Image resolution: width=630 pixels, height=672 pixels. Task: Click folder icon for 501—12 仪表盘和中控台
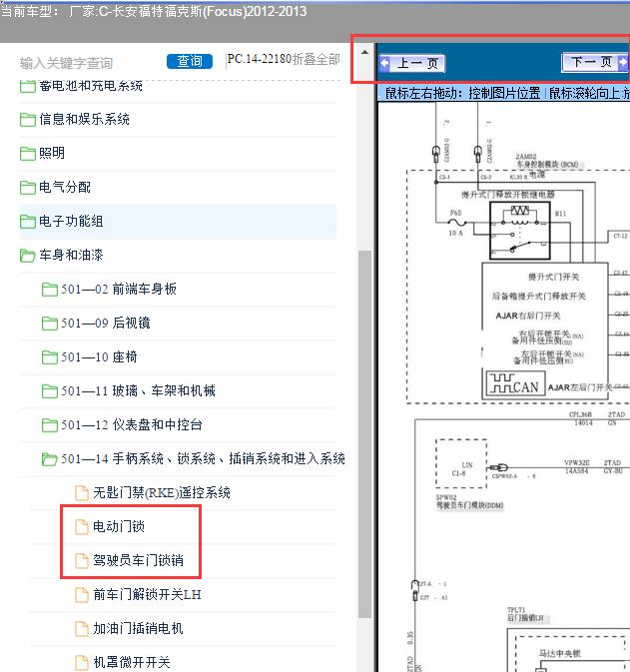click(x=50, y=425)
